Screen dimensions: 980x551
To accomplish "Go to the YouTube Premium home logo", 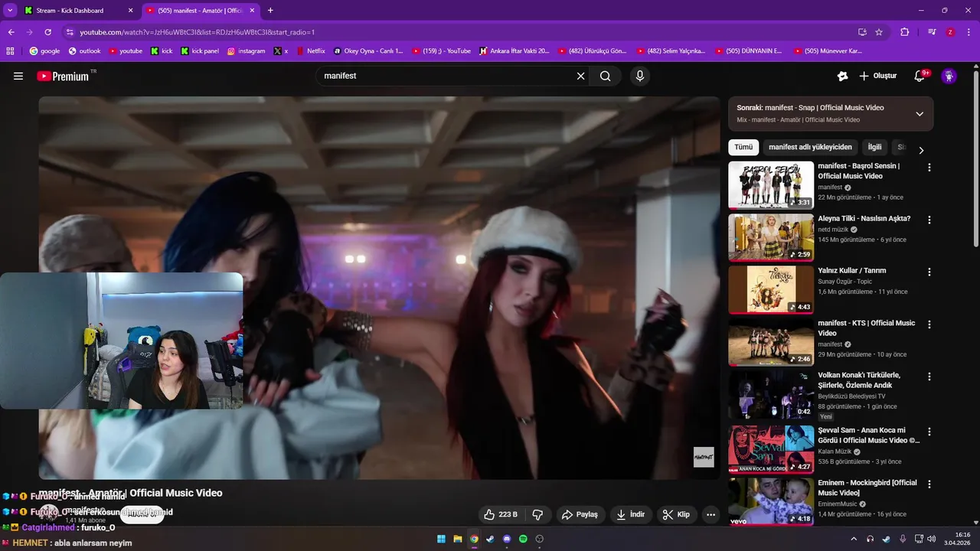I will (x=63, y=76).
